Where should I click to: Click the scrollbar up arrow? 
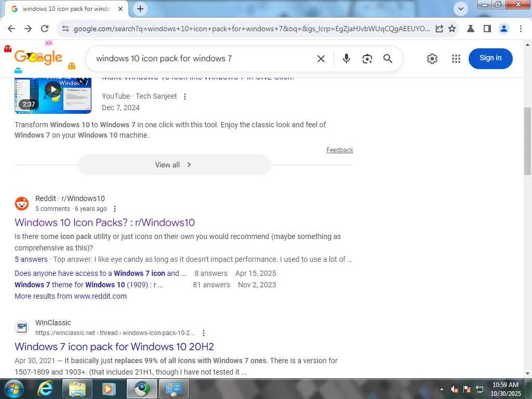click(x=528, y=45)
